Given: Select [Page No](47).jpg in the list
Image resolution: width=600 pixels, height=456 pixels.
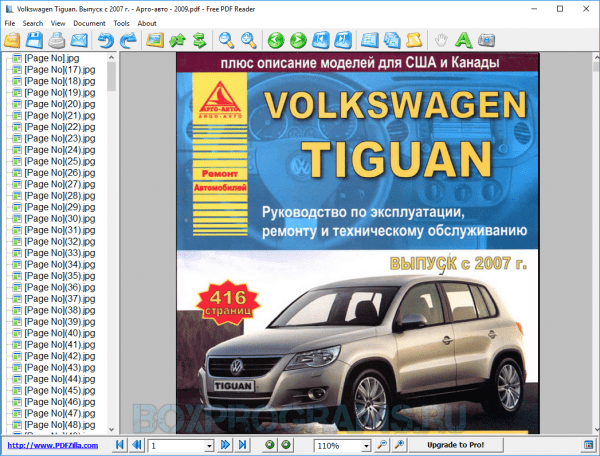Looking at the screenshot, I should pos(60,414).
